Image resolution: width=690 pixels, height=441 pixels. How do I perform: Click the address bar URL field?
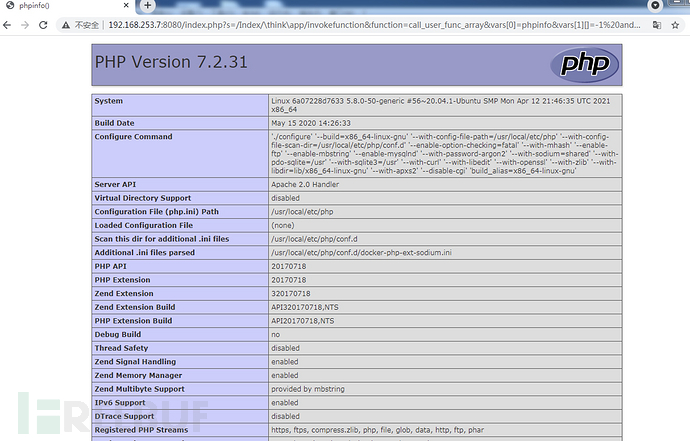pyautogui.click(x=374, y=25)
